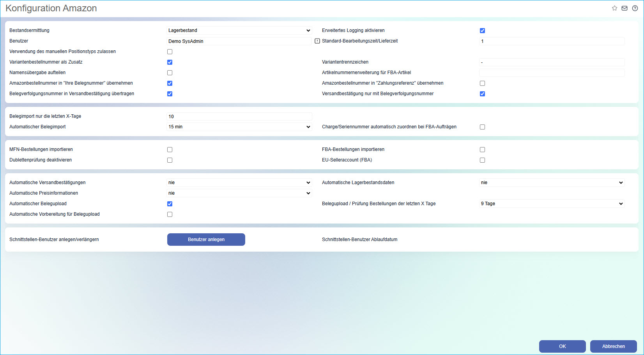Screen dimensions: 644x355
Task: Uncheck Variantenbestellnummer als Zusatz
Action: coord(170,62)
